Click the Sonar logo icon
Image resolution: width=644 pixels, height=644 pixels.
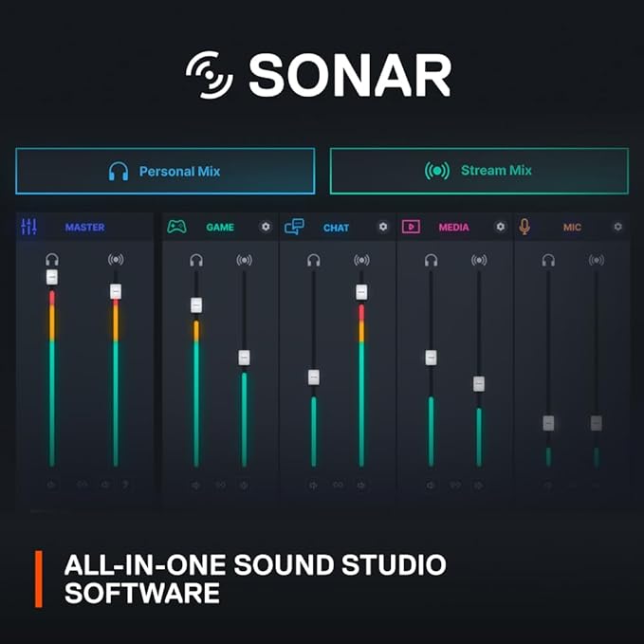pos(210,75)
